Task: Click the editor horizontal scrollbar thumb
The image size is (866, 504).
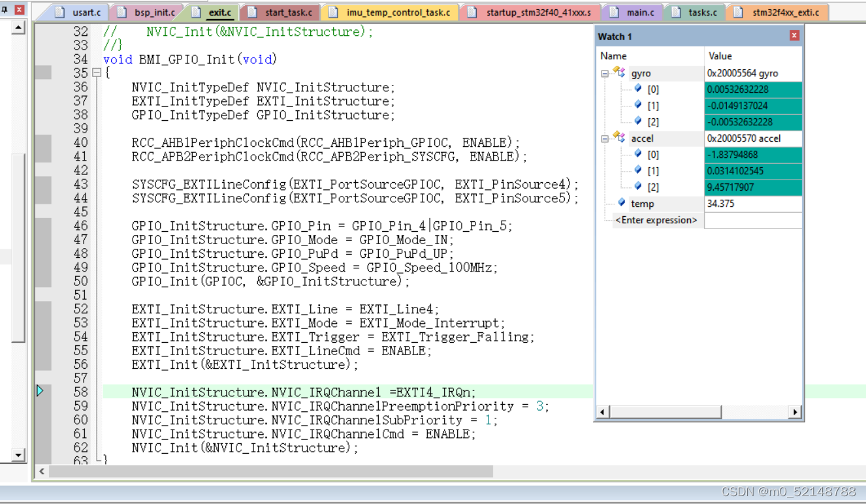Action: (x=271, y=471)
